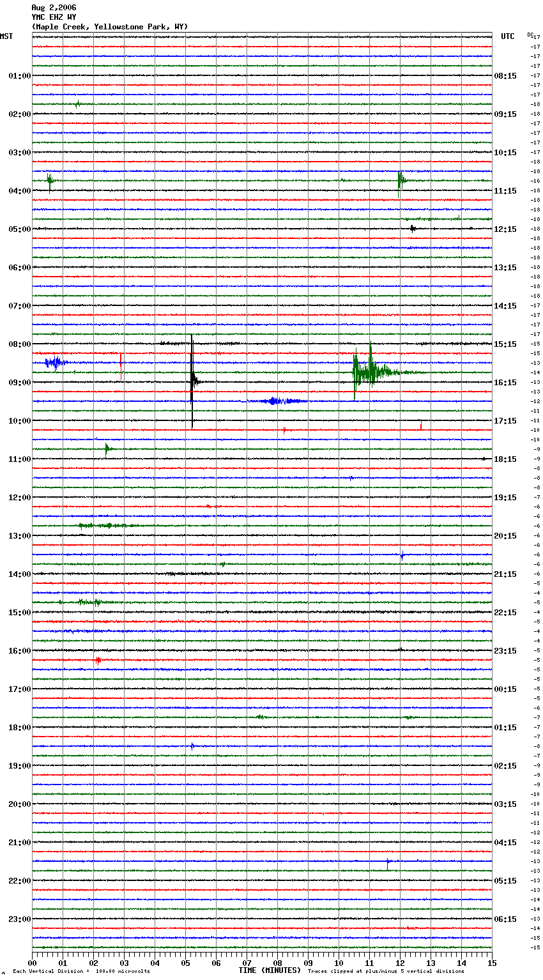Click the "02:15" UTC row label
Viewport: 543px width, 980px height.
(505, 766)
